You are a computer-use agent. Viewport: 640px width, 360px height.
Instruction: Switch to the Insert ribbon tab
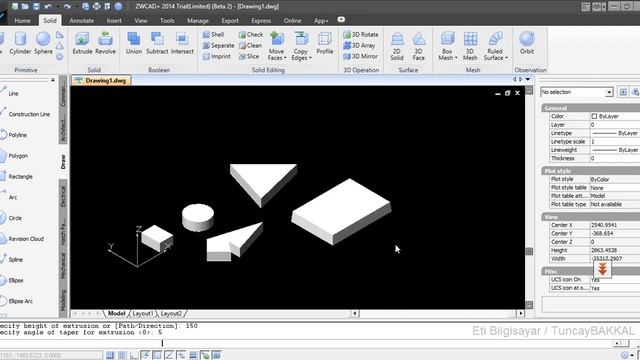(114, 20)
